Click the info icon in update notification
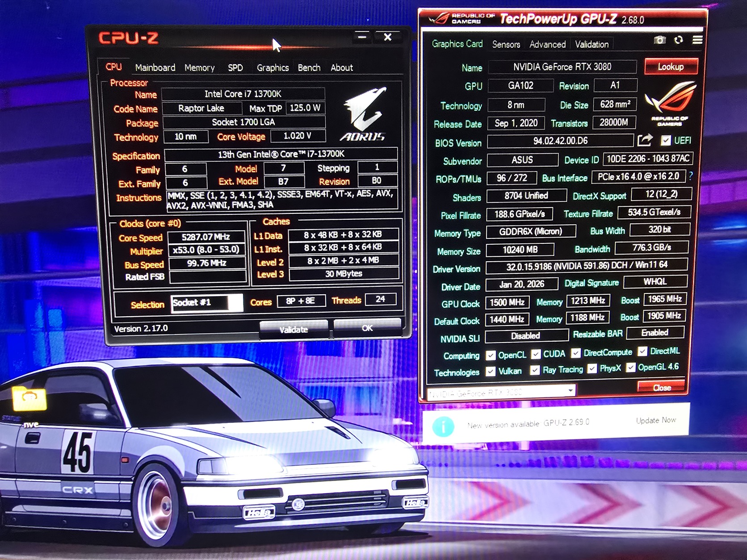Screen dimensions: 747x560 click(x=443, y=426)
